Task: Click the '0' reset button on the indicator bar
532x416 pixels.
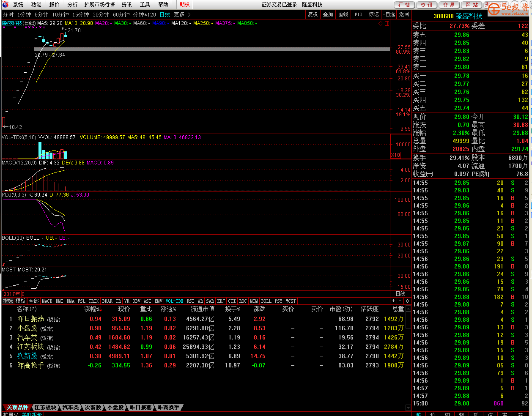Action: coord(407,301)
